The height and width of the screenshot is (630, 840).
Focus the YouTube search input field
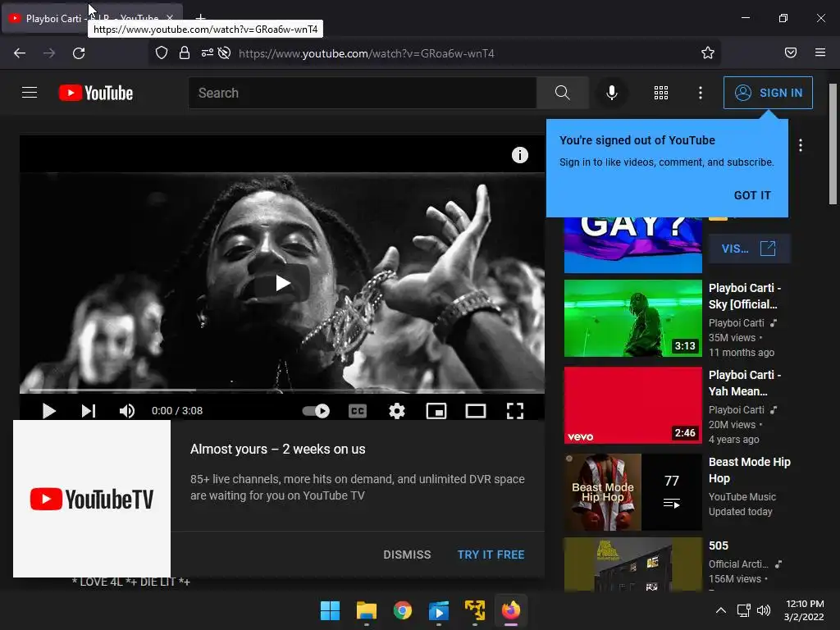[x=362, y=93]
